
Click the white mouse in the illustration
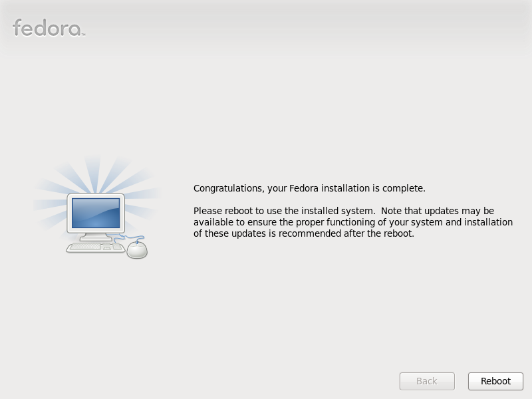point(137,250)
